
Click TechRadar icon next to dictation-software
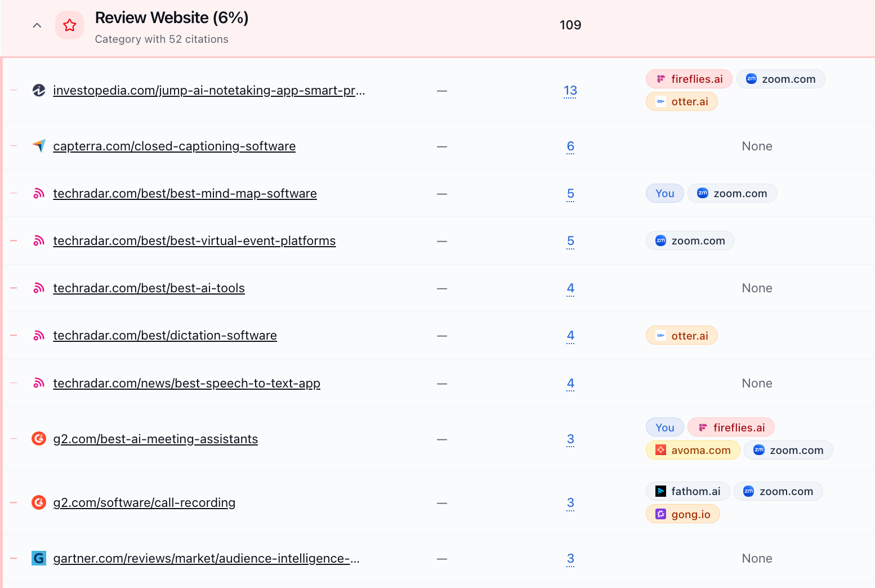pos(39,336)
